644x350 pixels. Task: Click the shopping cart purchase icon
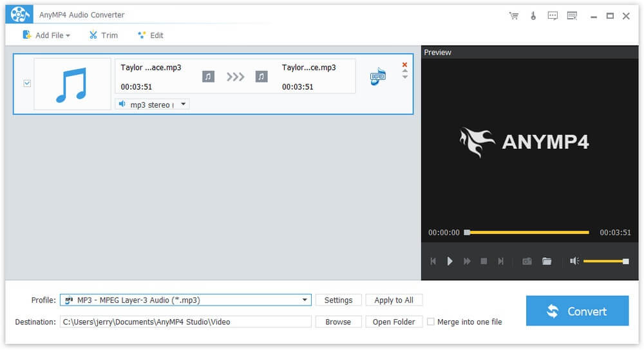pos(514,16)
